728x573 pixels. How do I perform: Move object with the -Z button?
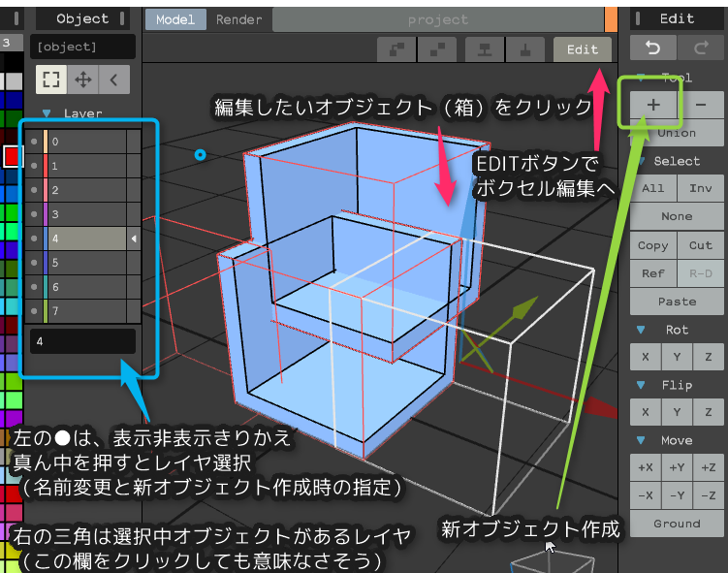coord(708,495)
